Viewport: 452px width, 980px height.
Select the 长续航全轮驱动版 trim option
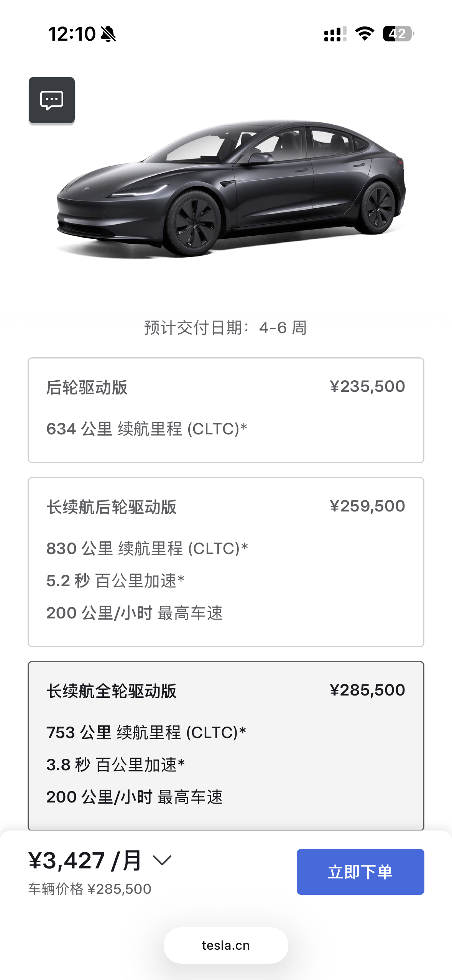click(x=226, y=746)
